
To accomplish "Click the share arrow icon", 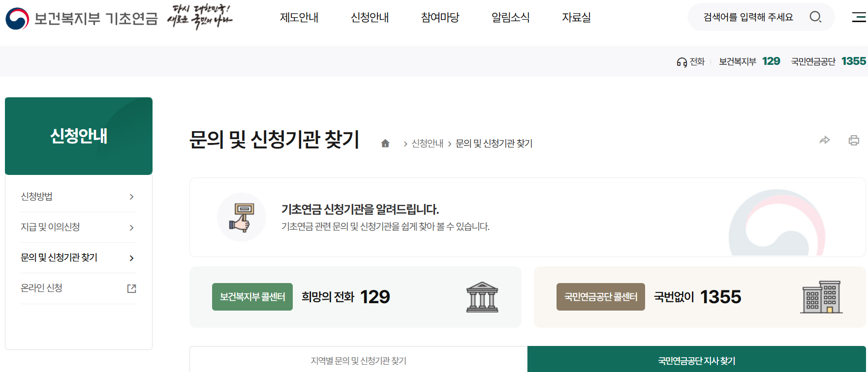I will tap(825, 140).
